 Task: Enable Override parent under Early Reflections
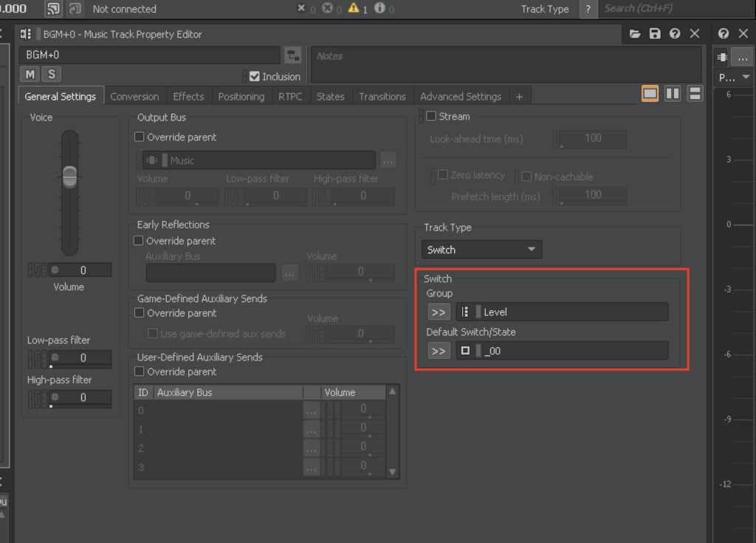click(138, 240)
